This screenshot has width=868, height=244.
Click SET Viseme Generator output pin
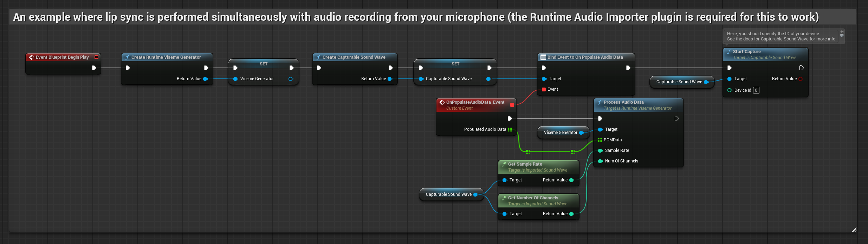click(291, 79)
